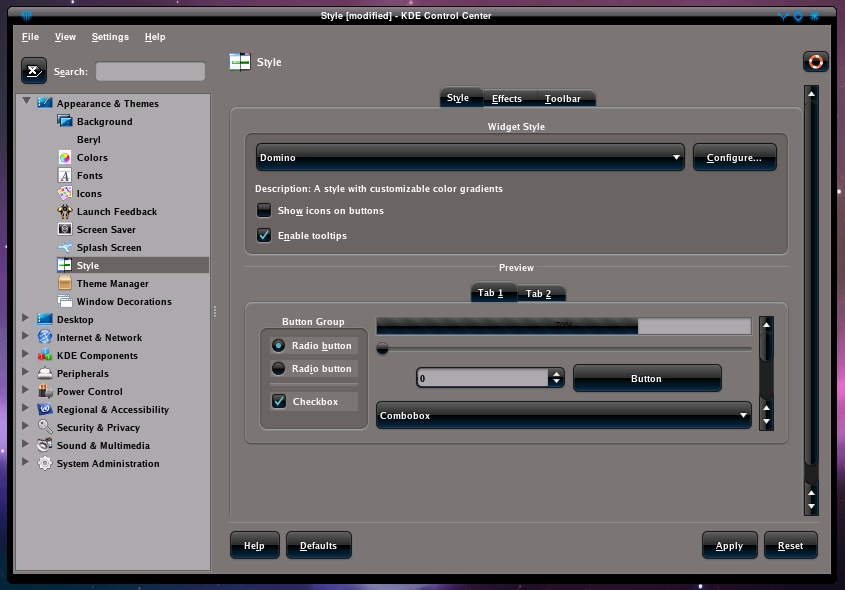Click the Style module header icon
This screenshot has width=845, height=590.
point(240,62)
